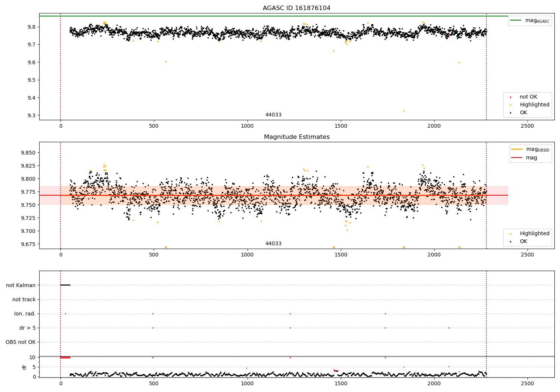The image size is (560, 392).
Task: Click the green line sample beside mag AGASC
Action: [x=516, y=20]
